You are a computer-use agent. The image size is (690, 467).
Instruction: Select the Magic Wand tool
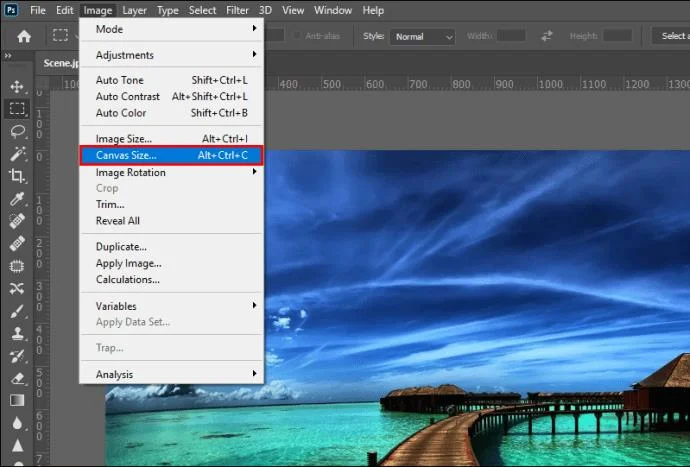tap(17, 154)
